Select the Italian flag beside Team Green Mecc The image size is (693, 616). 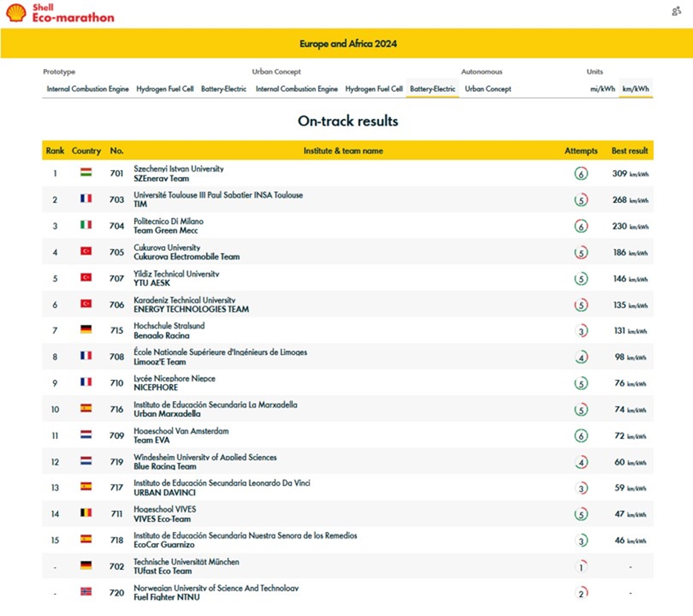pyautogui.click(x=86, y=225)
